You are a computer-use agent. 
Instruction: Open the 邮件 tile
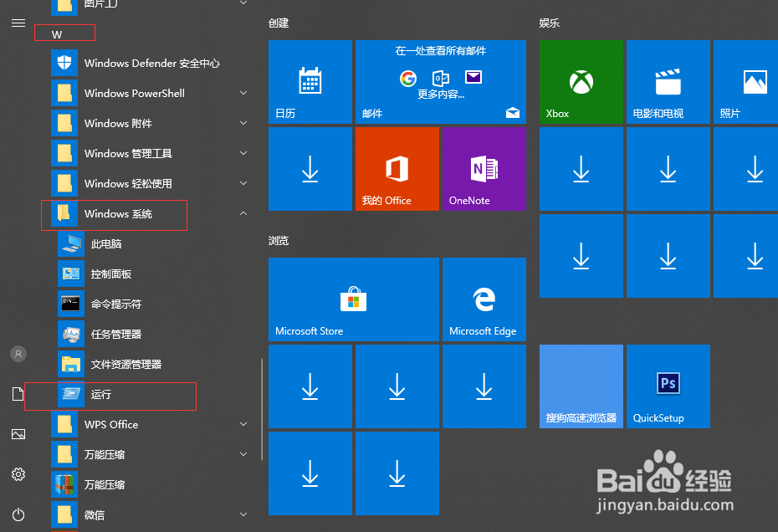pyautogui.click(x=441, y=82)
